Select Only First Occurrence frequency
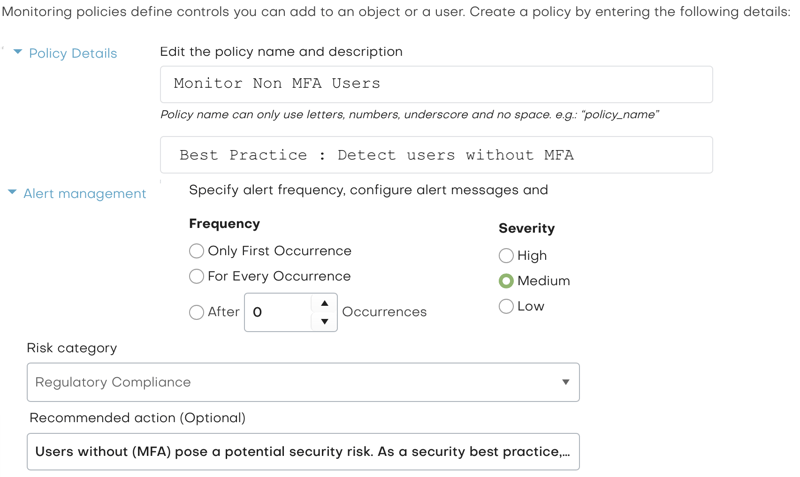Image resolution: width=800 pixels, height=477 pixels. 196,251
